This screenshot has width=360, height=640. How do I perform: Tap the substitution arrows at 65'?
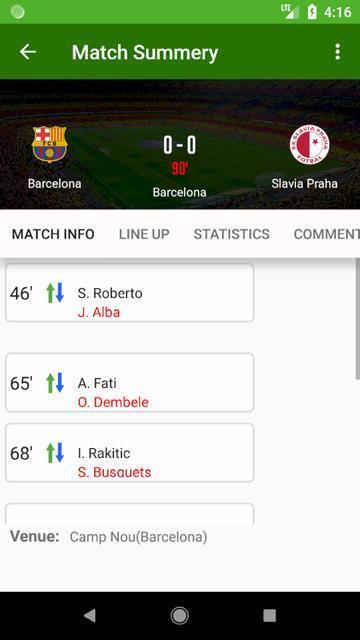click(55, 383)
